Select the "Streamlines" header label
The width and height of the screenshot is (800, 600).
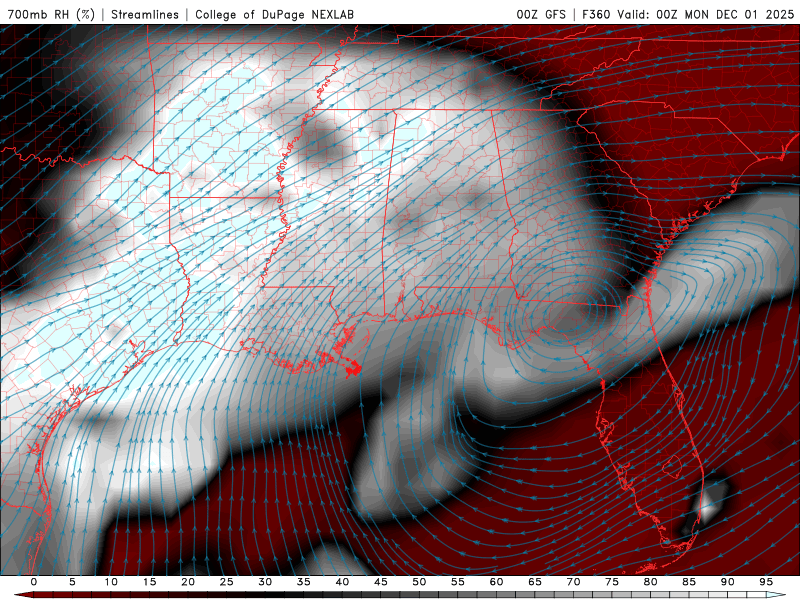[145, 14]
